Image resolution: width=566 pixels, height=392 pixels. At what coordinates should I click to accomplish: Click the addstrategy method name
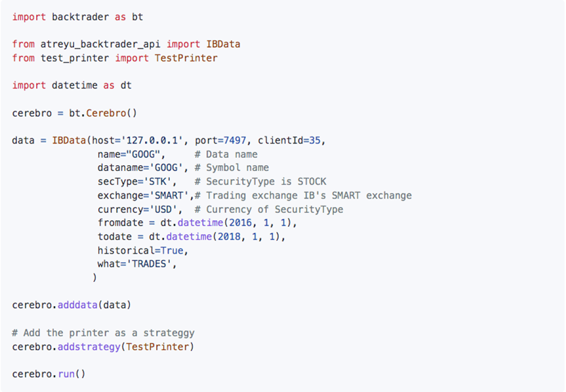point(89,347)
